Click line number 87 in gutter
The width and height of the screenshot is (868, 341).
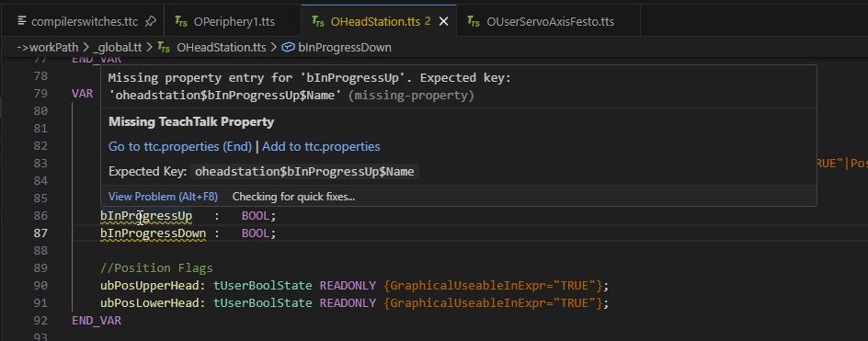(x=40, y=233)
